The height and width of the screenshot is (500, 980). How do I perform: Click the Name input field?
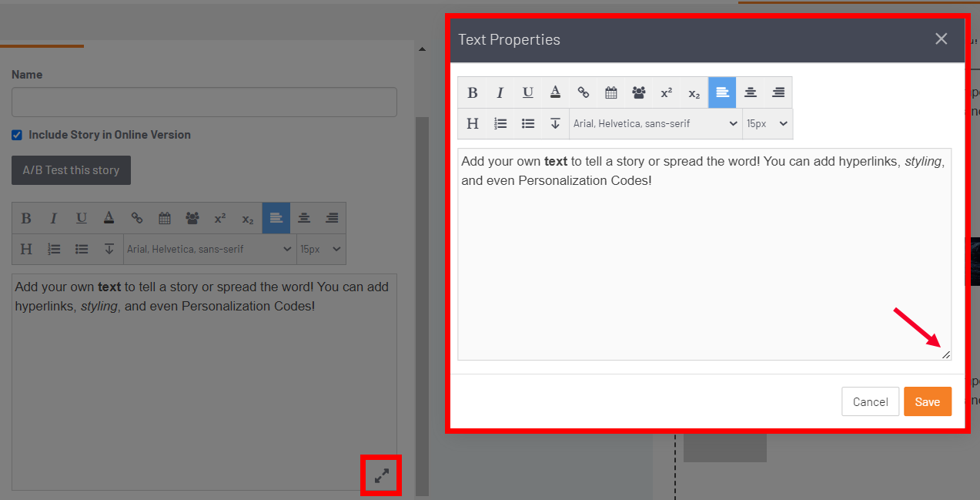[204, 102]
